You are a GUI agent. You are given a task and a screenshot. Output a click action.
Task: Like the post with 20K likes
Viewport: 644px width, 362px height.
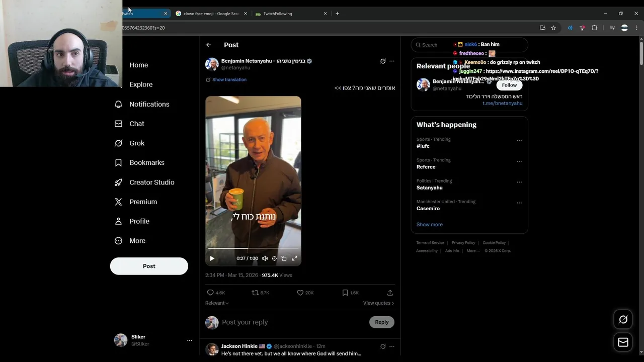300,293
